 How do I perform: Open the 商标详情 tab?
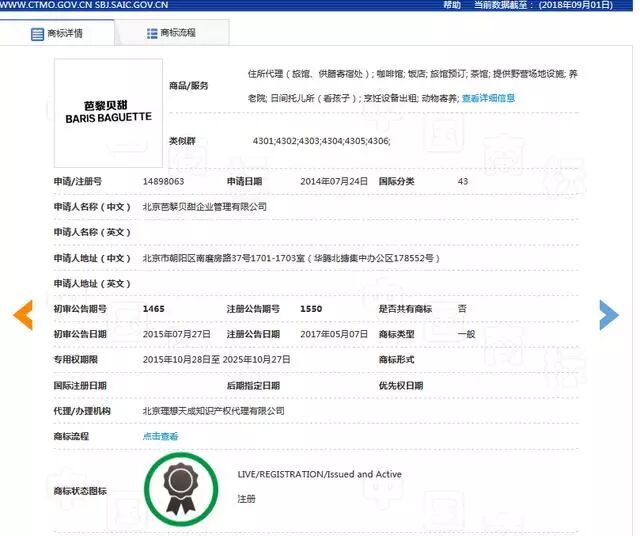coord(57,33)
